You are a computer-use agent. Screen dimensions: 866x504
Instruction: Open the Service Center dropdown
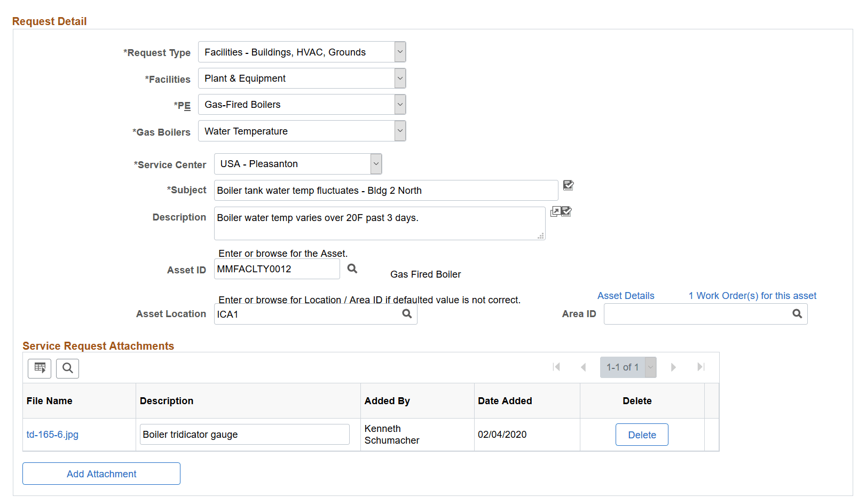coord(376,164)
